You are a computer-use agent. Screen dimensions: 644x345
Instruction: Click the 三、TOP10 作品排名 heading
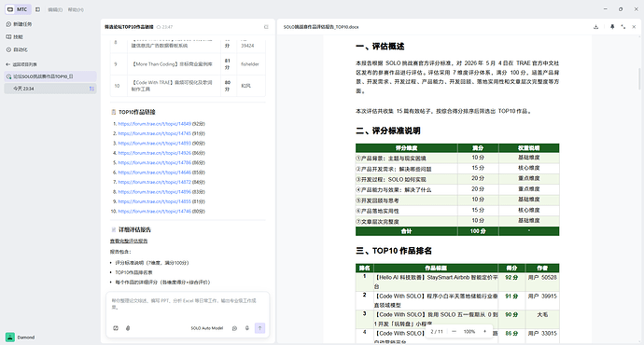point(394,251)
